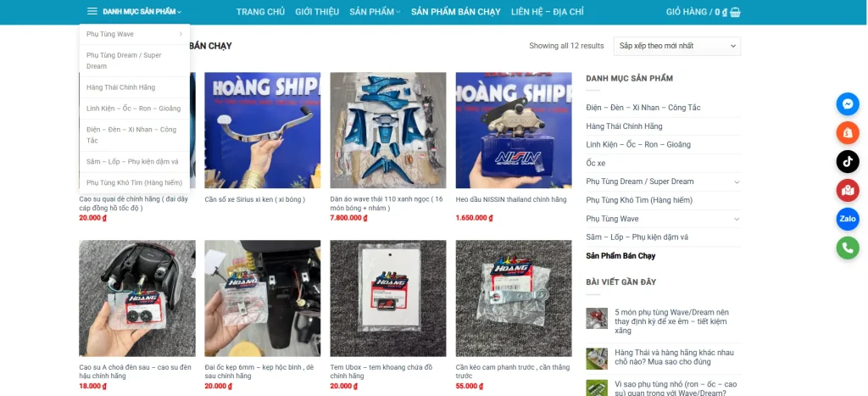868x396 pixels.
Task: Go to Trang Chủ menu item
Action: click(x=260, y=12)
